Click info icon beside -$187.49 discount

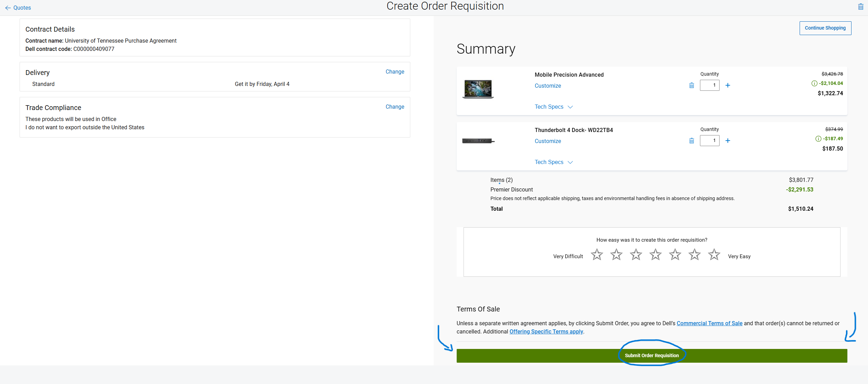pos(818,139)
